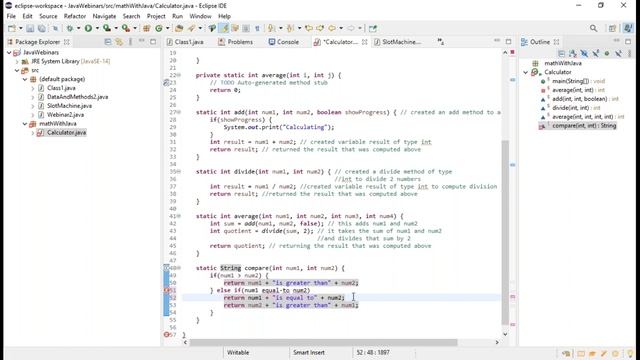Expand the JRE System Library node
Image resolution: width=640 pixels, height=360 pixels.
pos(17,62)
